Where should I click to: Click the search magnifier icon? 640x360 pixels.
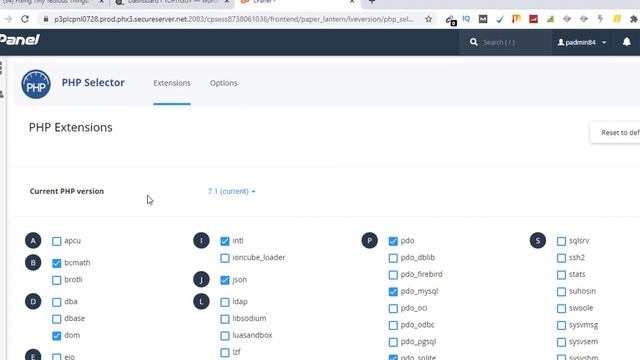click(x=473, y=42)
